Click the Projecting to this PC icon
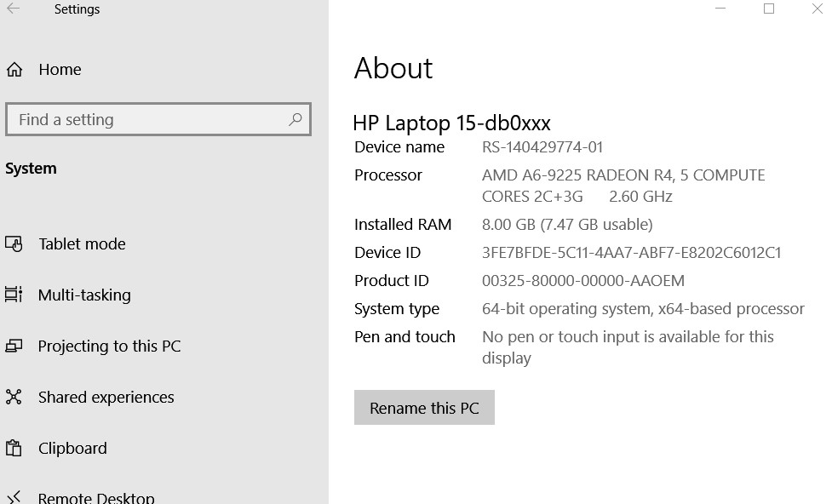This screenshot has width=832, height=504. [14, 346]
